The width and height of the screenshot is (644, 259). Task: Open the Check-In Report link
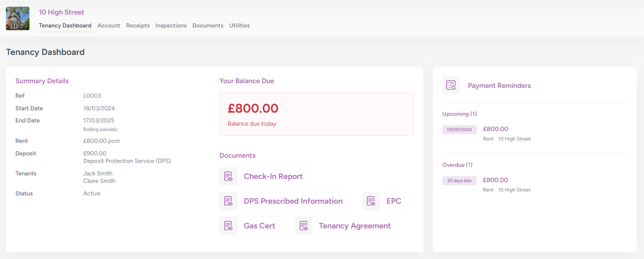[x=273, y=177]
